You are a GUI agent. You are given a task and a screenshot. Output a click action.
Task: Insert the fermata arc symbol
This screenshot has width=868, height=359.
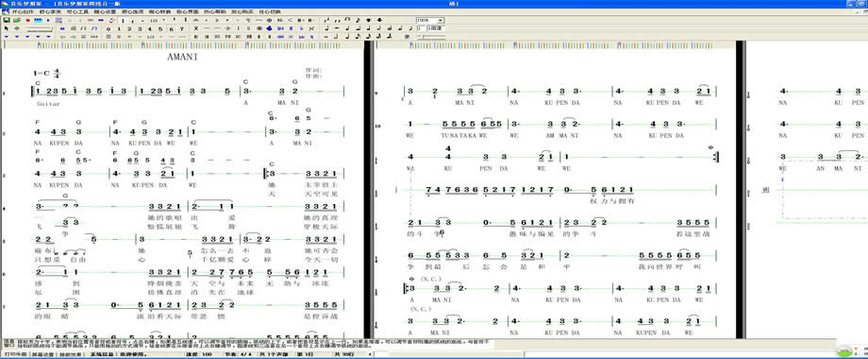point(195,20)
